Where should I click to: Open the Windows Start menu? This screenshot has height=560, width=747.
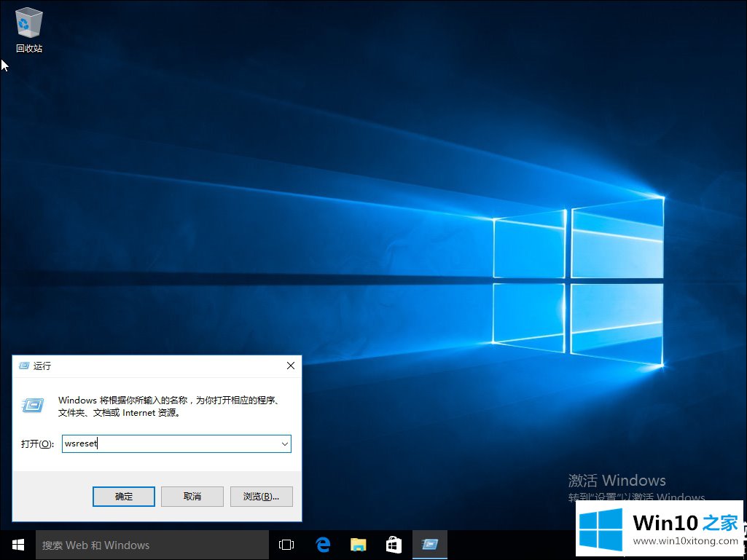(x=18, y=545)
